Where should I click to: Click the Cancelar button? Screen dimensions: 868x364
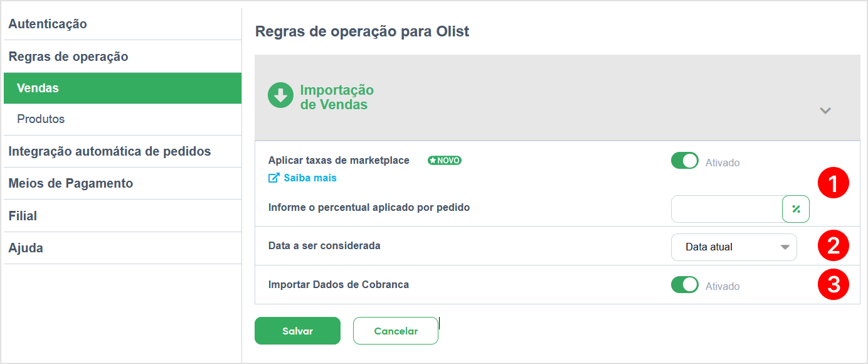[x=396, y=331]
